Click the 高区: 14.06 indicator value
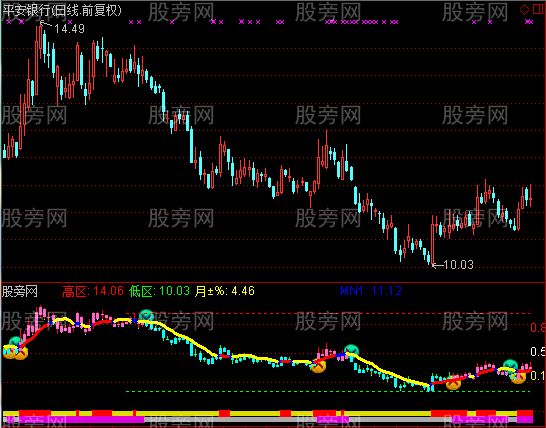 [x=93, y=291]
